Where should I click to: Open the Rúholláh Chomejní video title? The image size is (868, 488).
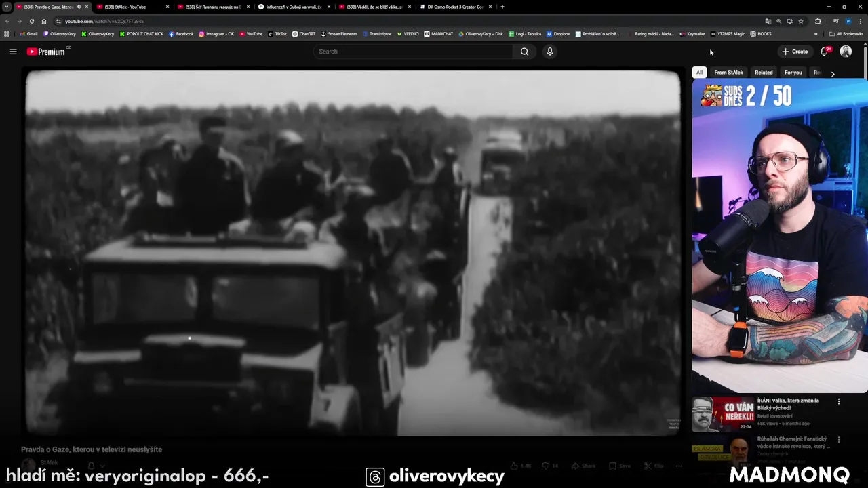pos(793,443)
